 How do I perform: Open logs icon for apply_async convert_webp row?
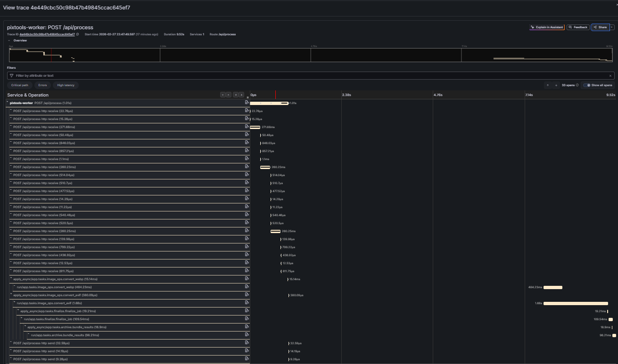tap(247, 279)
